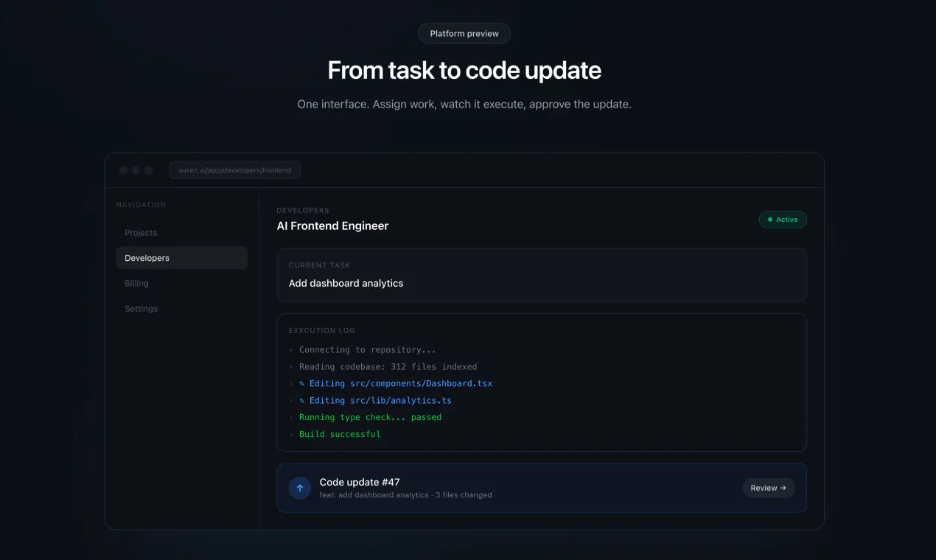Click log line Reading codebase: 312 files indexed
Viewport: 936px width, 560px height.
coord(388,367)
